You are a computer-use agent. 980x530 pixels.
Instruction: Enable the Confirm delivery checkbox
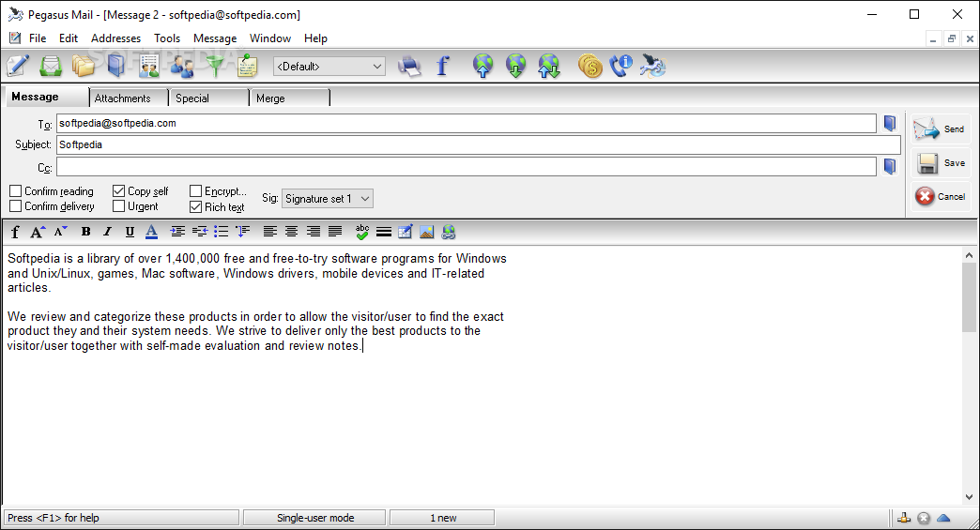(16, 206)
